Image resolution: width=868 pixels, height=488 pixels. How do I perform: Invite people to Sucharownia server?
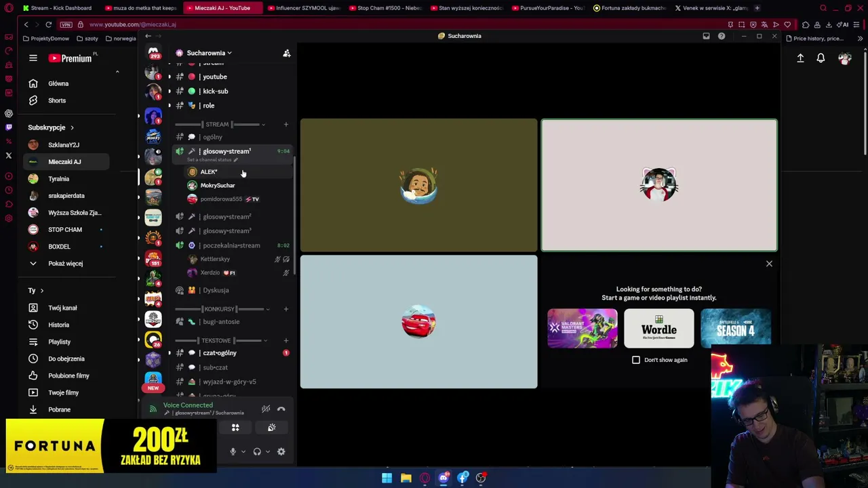click(287, 53)
